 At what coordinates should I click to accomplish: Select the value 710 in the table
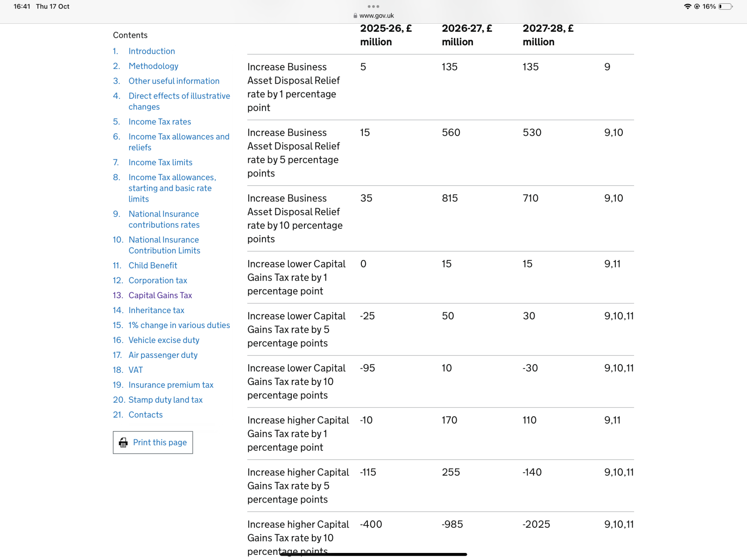pos(530,198)
